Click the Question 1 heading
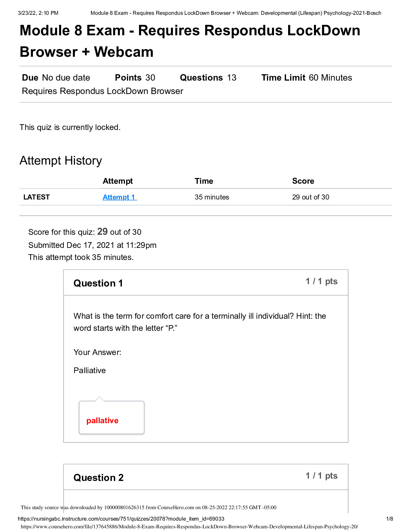Screen dimensions: 411x532 pyautogui.click(x=98, y=283)
